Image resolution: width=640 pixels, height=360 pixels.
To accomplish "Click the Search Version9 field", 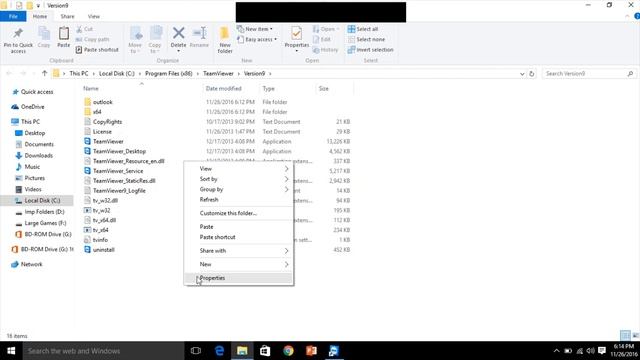I will click(589, 73).
